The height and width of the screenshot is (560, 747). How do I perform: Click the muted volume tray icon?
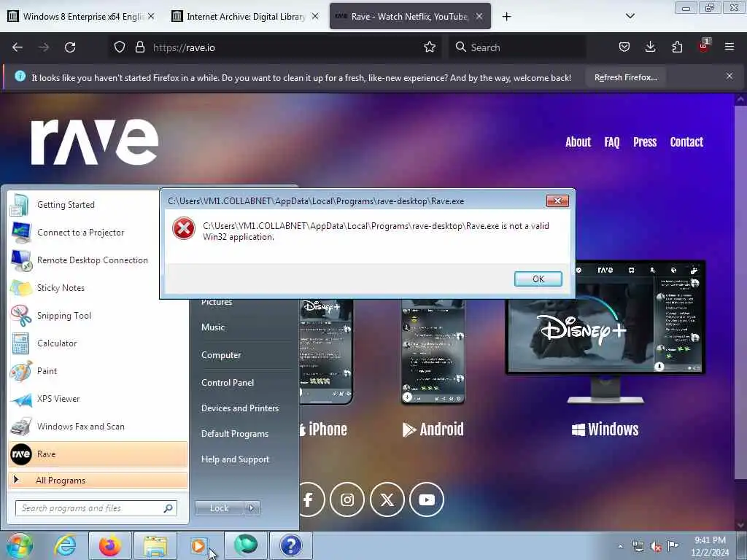[x=656, y=547]
